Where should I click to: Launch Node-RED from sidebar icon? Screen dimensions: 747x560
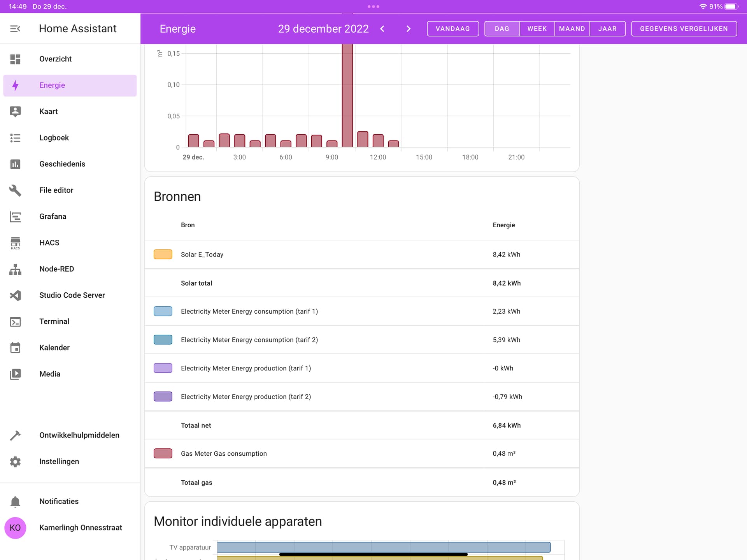coord(15,269)
